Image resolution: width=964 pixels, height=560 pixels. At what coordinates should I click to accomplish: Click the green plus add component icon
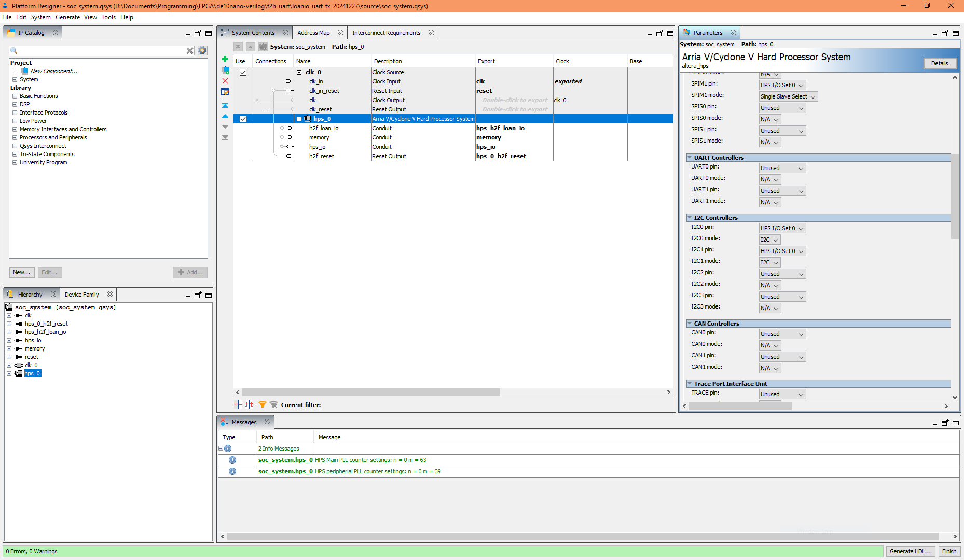click(225, 59)
